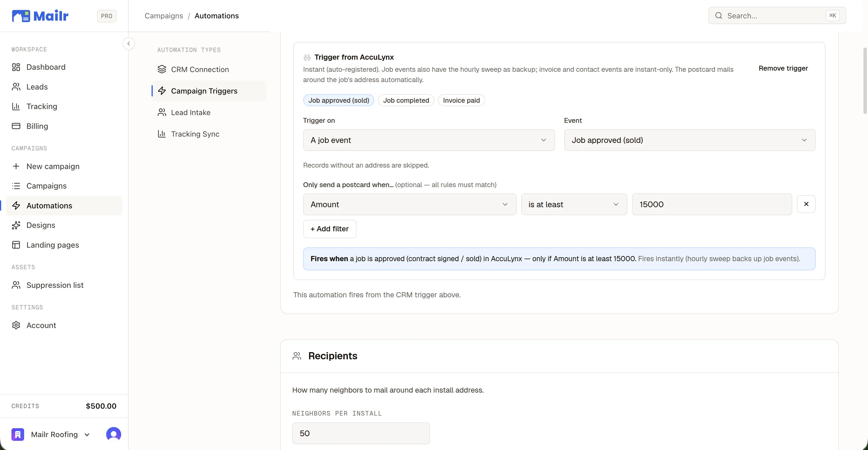The width and height of the screenshot is (868, 450).
Task: Click the Recipients section people icon
Action: (297, 356)
